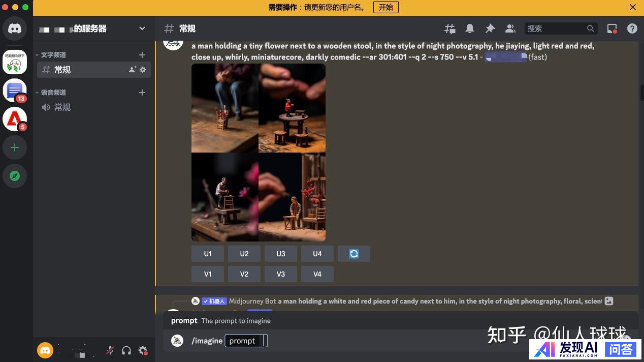This screenshot has width=644, height=362.
Task: Open notification settings bell icon
Action: 470,28
